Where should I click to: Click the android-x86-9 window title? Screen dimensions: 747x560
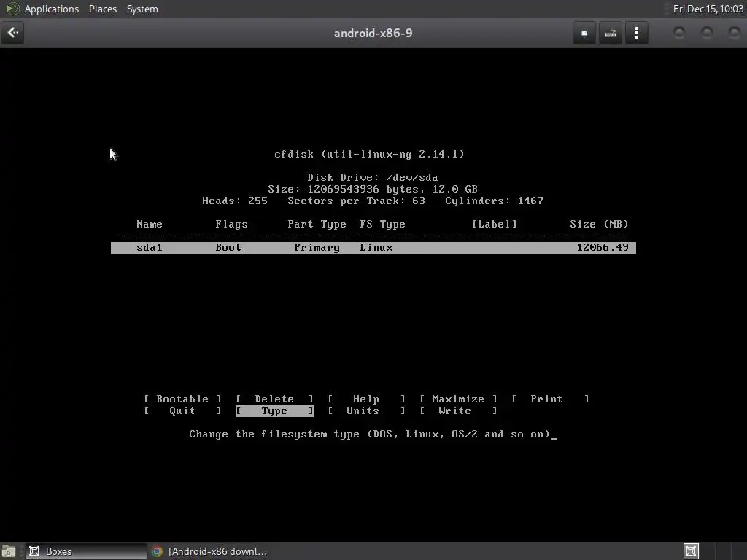point(373,34)
